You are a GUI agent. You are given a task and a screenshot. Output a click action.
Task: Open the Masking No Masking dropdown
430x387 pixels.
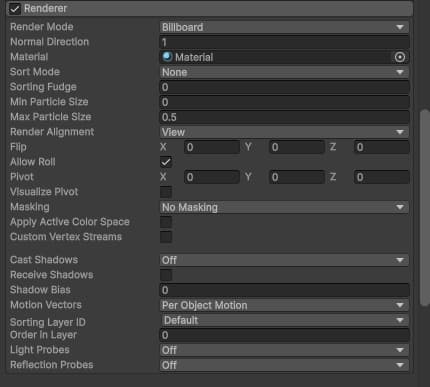284,207
